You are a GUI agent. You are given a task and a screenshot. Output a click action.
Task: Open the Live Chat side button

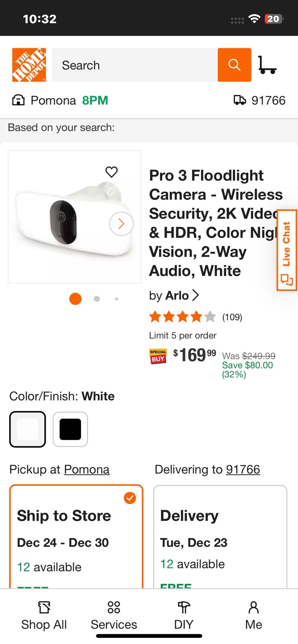point(287,250)
